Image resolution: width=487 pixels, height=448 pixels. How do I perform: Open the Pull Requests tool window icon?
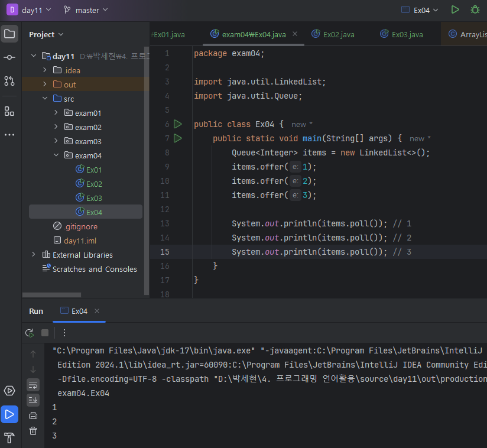coord(9,81)
